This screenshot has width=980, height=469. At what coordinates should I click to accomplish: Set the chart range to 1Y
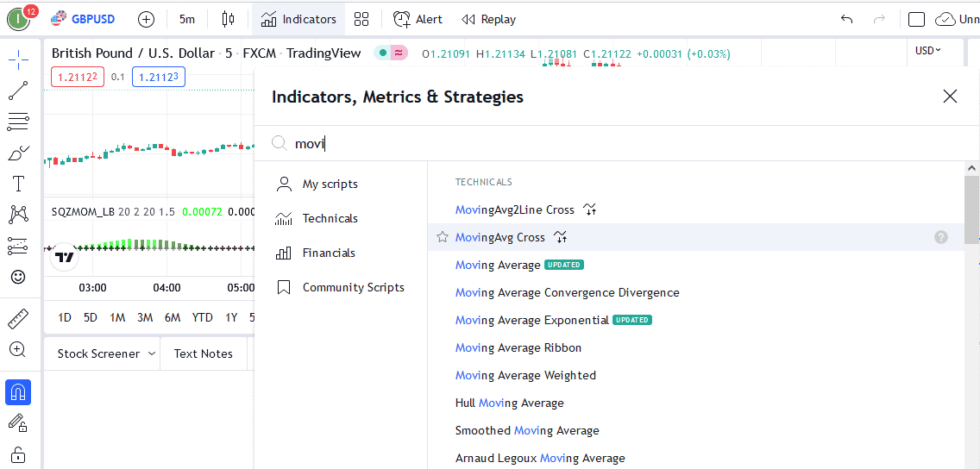[x=231, y=317]
